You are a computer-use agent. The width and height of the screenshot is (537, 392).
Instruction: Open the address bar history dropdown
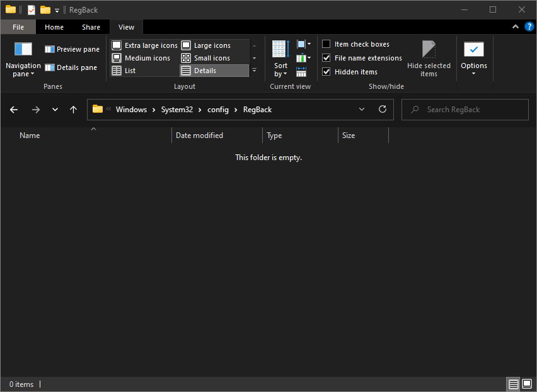pos(362,110)
